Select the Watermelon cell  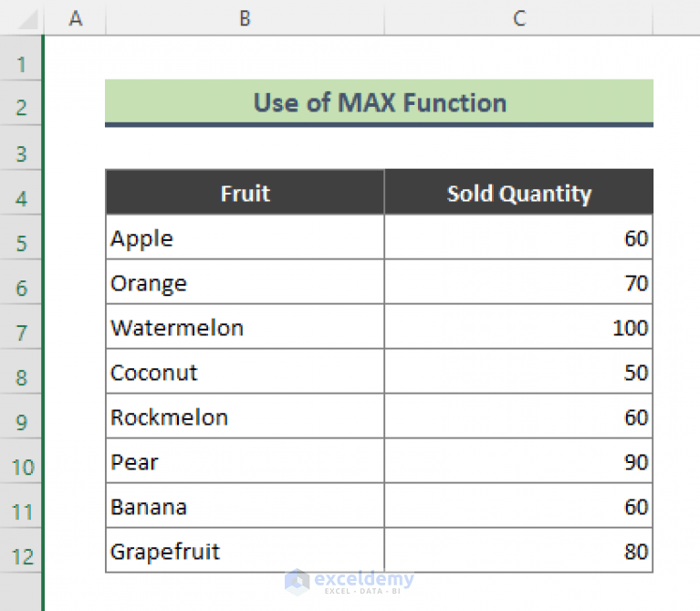(x=245, y=327)
